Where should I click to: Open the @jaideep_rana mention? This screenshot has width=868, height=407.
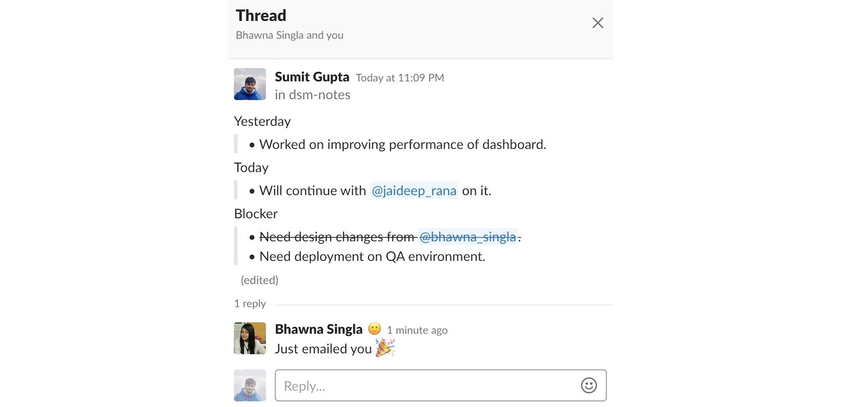pyautogui.click(x=414, y=191)
